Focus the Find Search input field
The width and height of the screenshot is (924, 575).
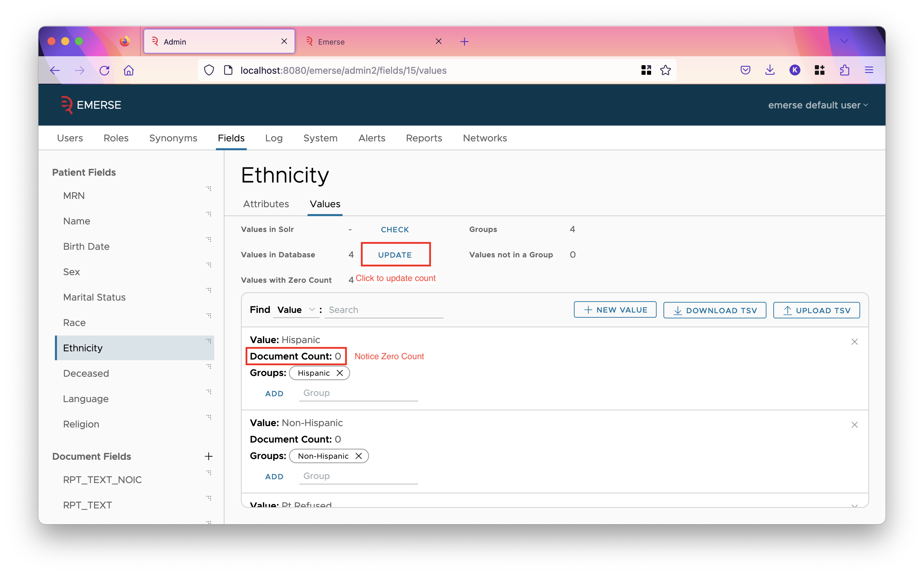384,310
